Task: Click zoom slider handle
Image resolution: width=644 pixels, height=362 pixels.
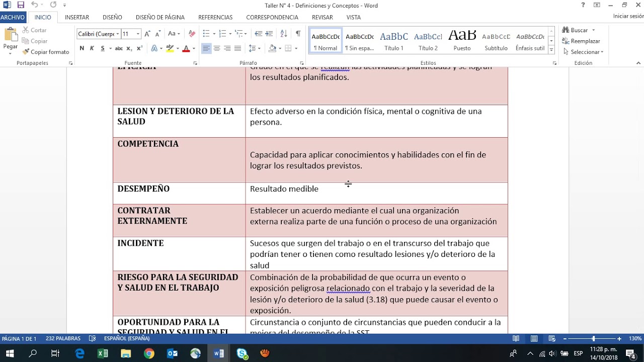Action: click(594, 339)
